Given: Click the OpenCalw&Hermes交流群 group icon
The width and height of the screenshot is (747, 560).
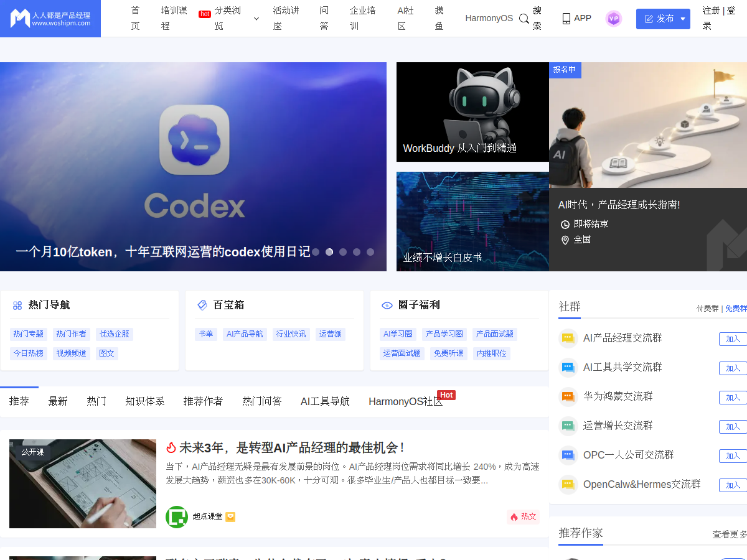Looking at the screenshot, I should click(x=568, y=484).
